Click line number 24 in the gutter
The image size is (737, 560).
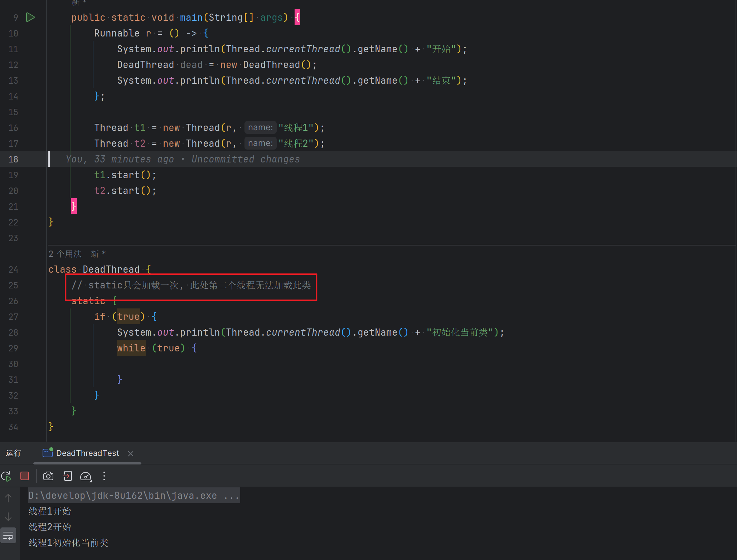[x=13, y=269]
